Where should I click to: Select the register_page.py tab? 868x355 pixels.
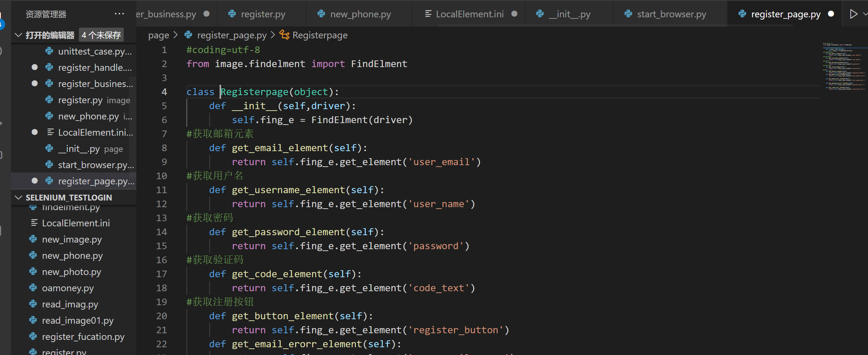pos(785,14)
